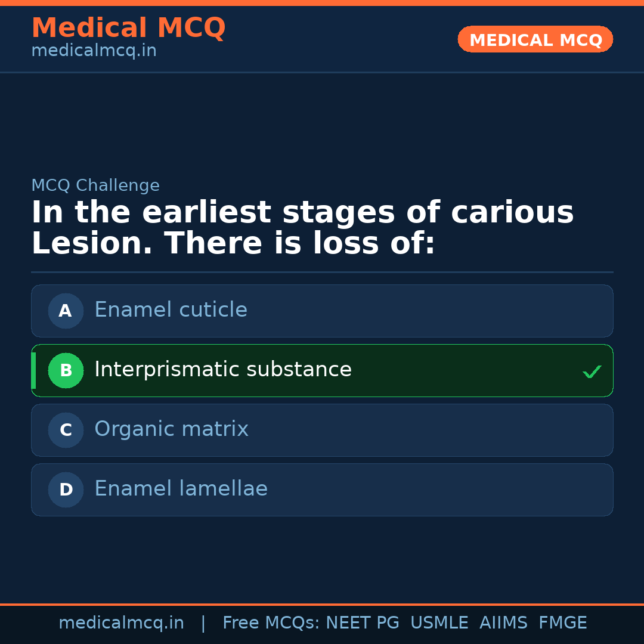Click the question text about carious lesion
644x644 pixels.
point(302,227)
